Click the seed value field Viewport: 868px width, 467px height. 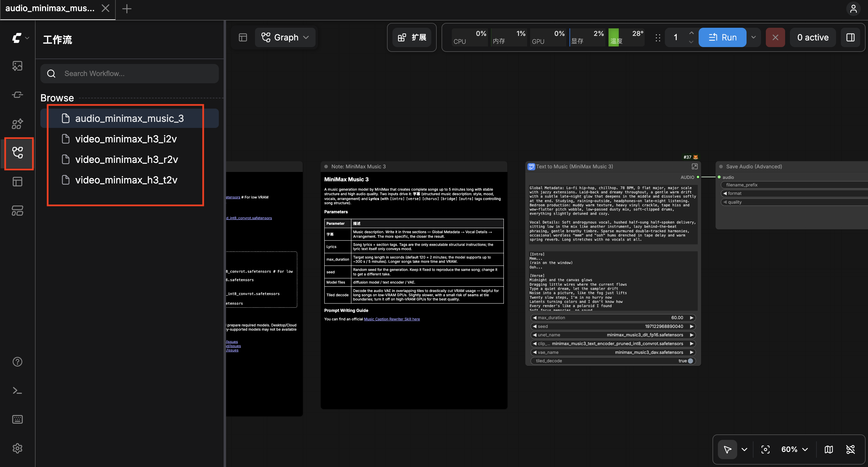613,326
